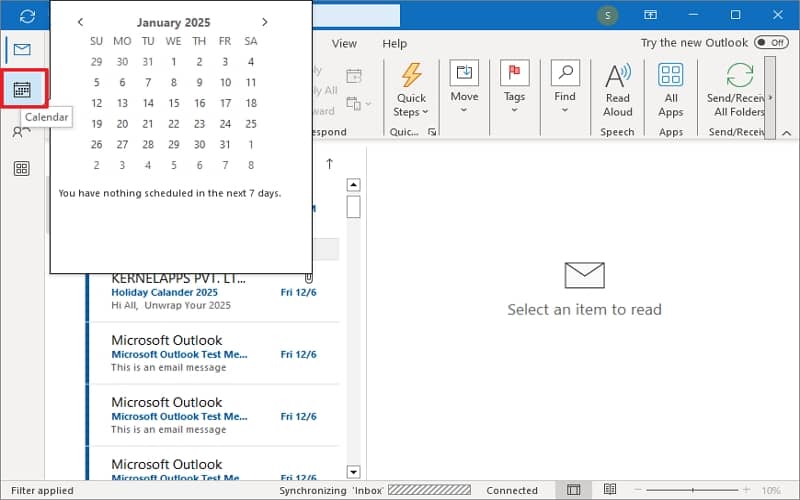
Task: Expand the Move dropdown arrow
Action: point(464,110)
